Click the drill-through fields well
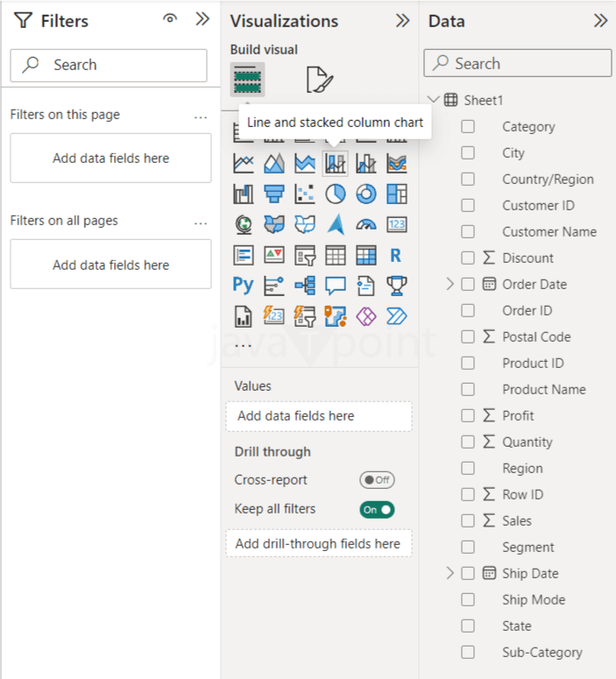616x679 pixels. (319, 543)
